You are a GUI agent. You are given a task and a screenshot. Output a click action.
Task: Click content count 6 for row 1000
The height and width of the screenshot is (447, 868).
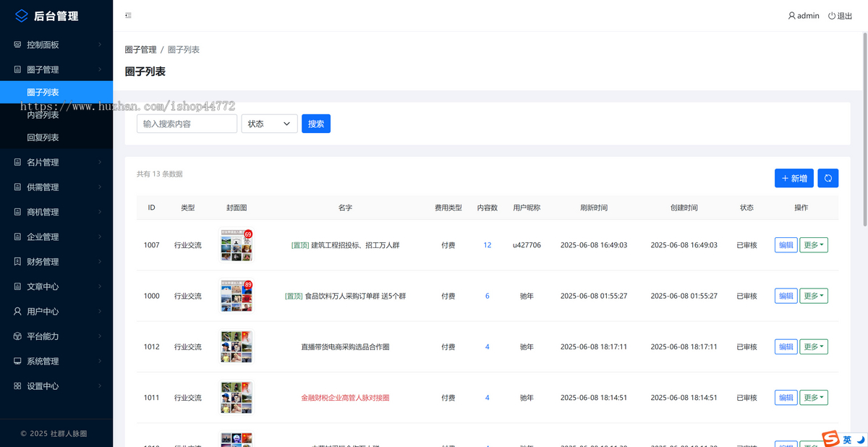point(488,296)
